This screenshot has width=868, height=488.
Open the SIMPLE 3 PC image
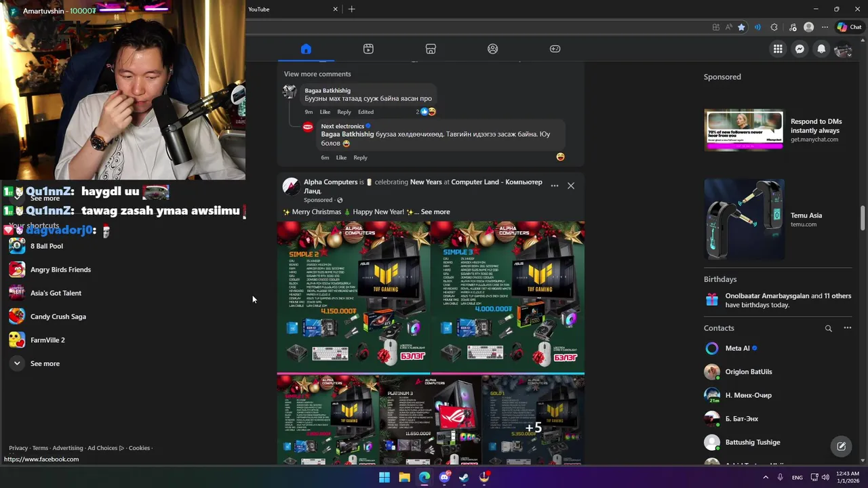coord(508,296)
